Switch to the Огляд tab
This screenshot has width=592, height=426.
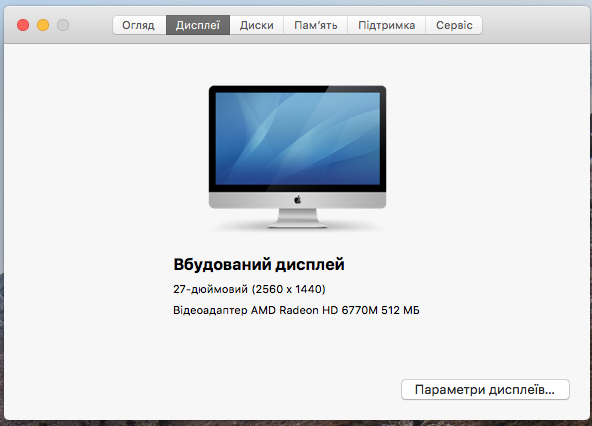(x=139, y=25)
